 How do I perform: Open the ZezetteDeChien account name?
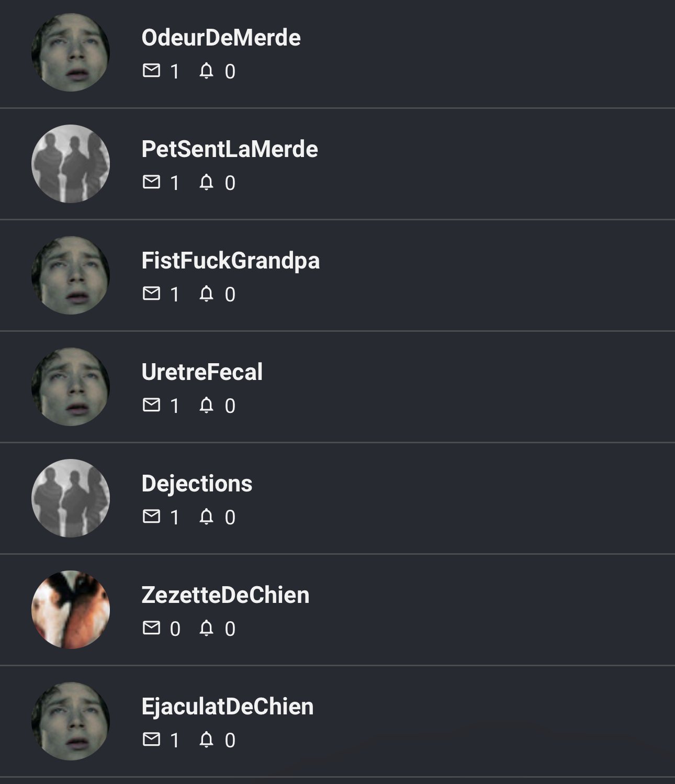(226, 595)
